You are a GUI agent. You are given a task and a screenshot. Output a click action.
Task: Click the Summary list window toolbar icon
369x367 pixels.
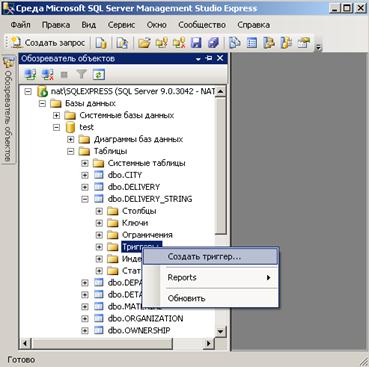pos(252,43)
